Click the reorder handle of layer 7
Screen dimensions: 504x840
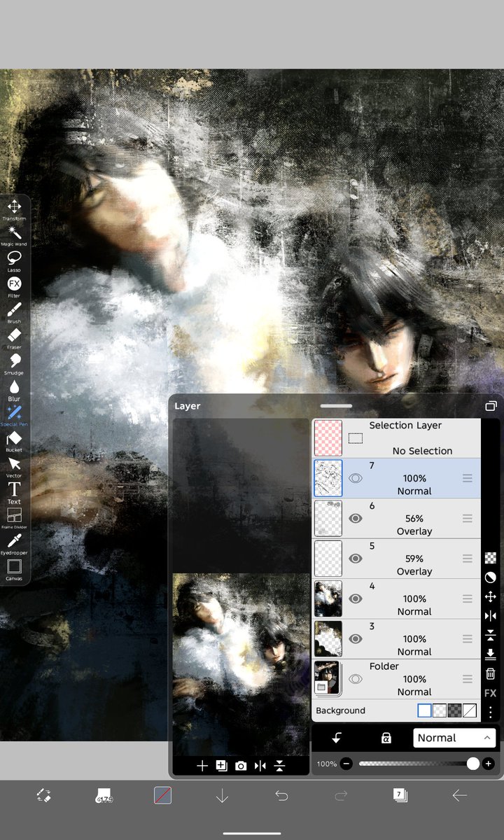467,478
